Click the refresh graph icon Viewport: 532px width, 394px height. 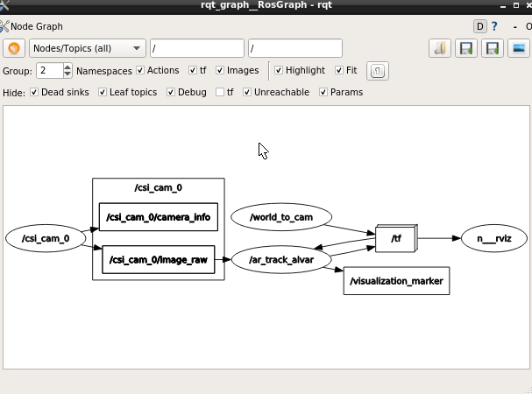pyautogui.click(x=14, y=48)
